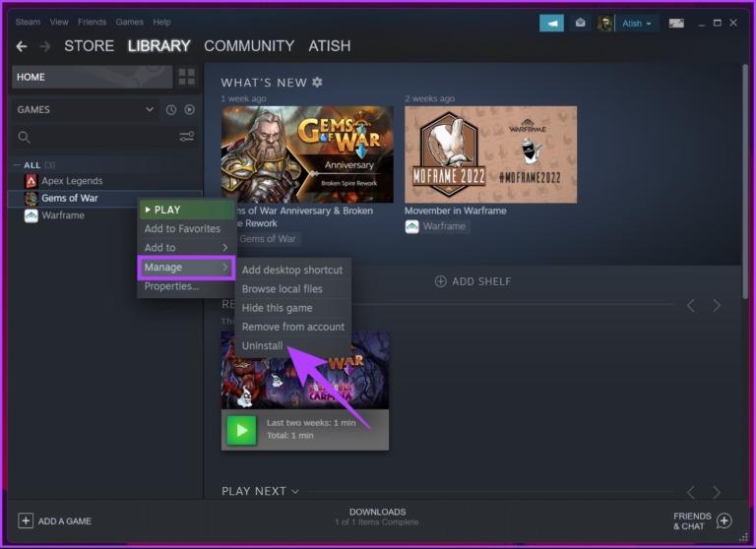Image resolution: width=756 pixels, height=549 pixels.
Task: Click the library vertical scrollbar
Action: [745, 181]
